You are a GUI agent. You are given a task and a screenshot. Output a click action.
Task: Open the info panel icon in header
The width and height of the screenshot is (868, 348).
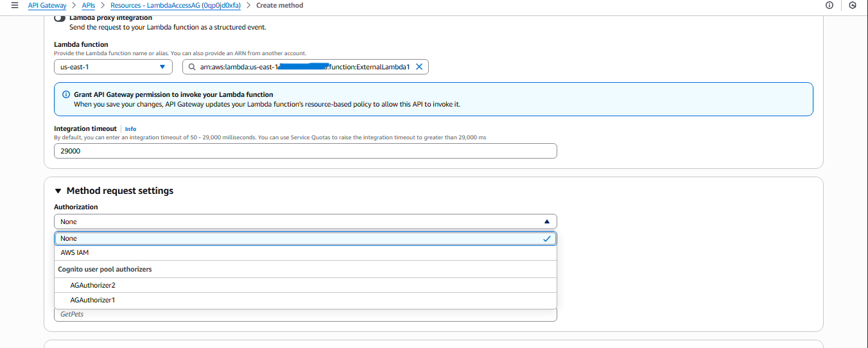(x=829, y=5)
